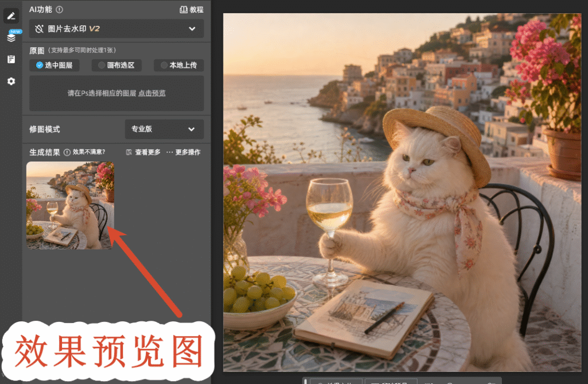Click the watermark removal icon in dropdown
Image resolution: width=588 pixels, height=384 pixels.
40,29
